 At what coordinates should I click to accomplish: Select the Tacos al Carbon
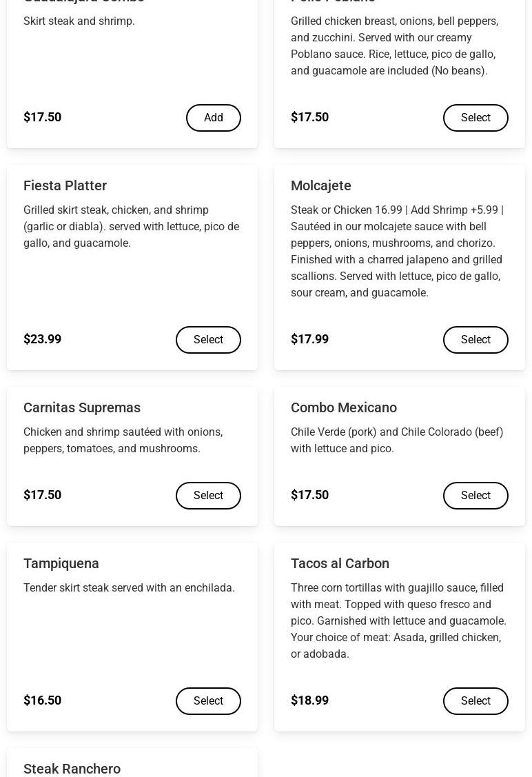coord(475,700)
